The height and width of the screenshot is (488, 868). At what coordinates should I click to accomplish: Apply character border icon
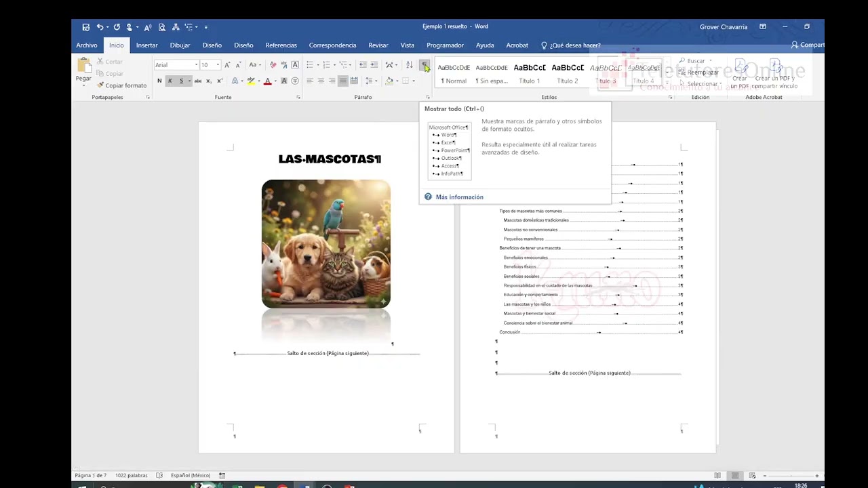[x=295, y=65]
